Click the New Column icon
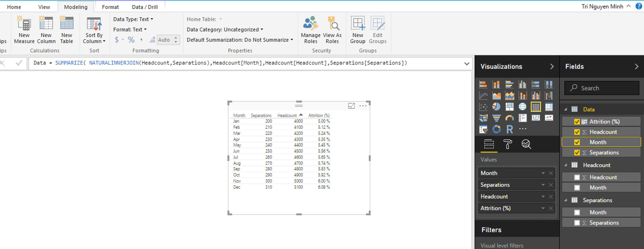644x249 pixels. 46,23
